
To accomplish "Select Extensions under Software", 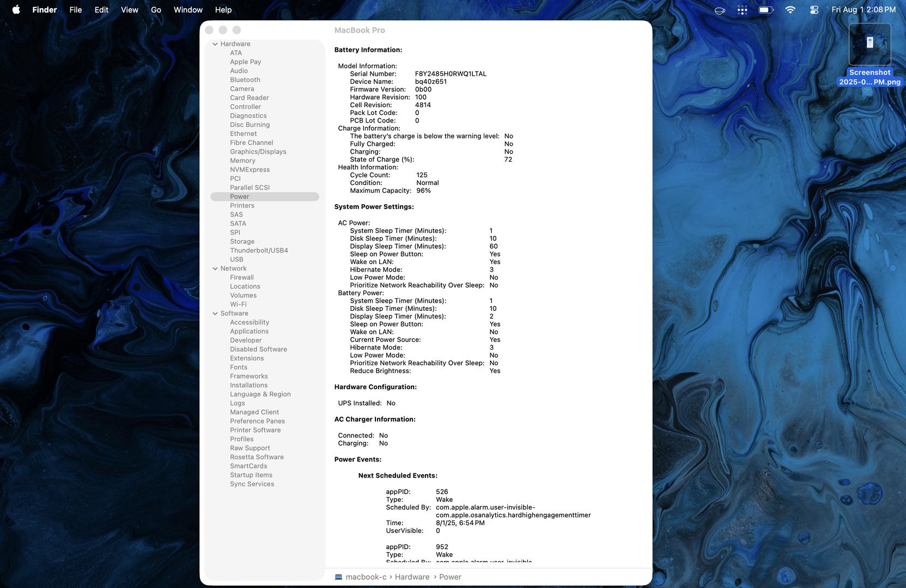I will pos(247,358).
